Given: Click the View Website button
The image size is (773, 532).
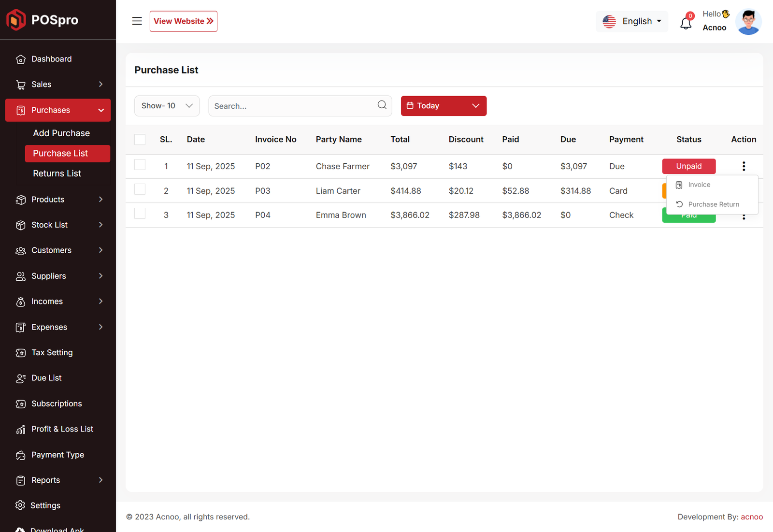Looking at the screenshot, I should tap(183, 21).
